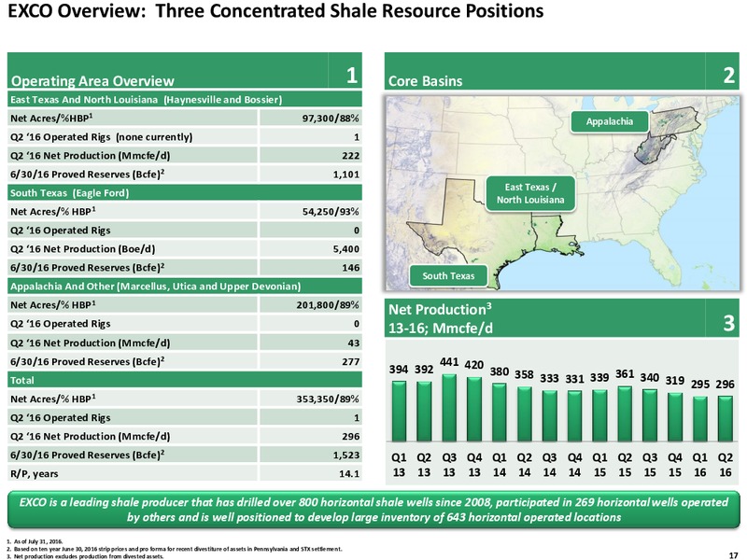Click the 'Q2 '16 Net Production (Boe/d)' row label
This screenshot has width=747, height=560.
pyautogui.click(x=82, y=249)
